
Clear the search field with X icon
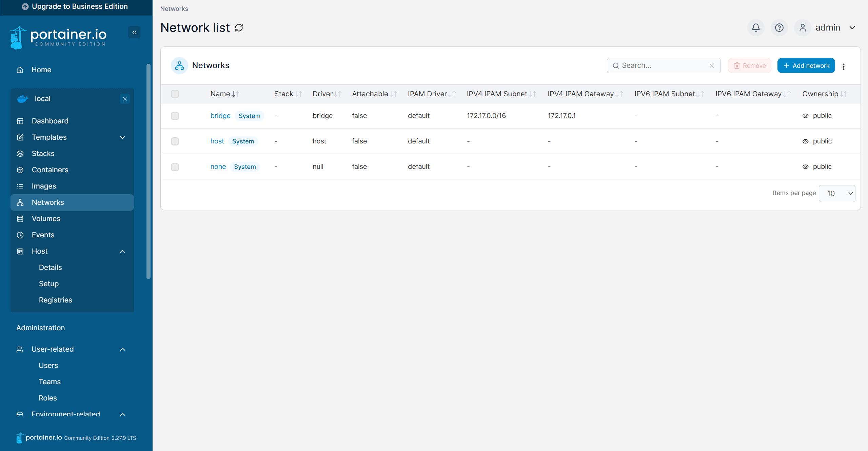coord(712,66)
